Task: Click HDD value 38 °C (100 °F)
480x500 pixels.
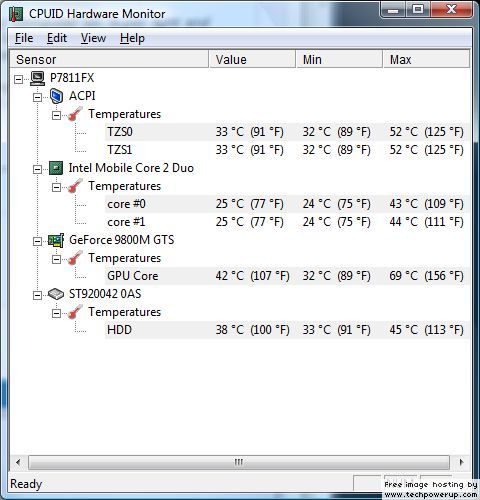Action: (252, 330)
